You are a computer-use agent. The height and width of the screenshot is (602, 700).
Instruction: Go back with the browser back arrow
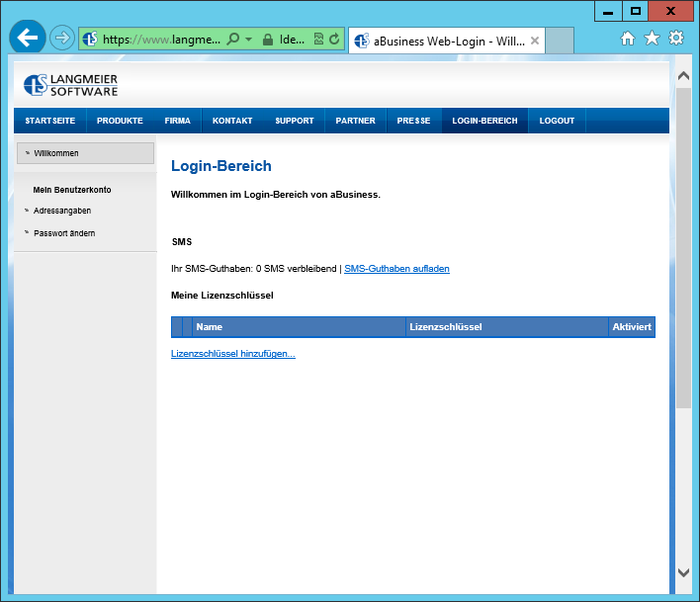[28, 38]
